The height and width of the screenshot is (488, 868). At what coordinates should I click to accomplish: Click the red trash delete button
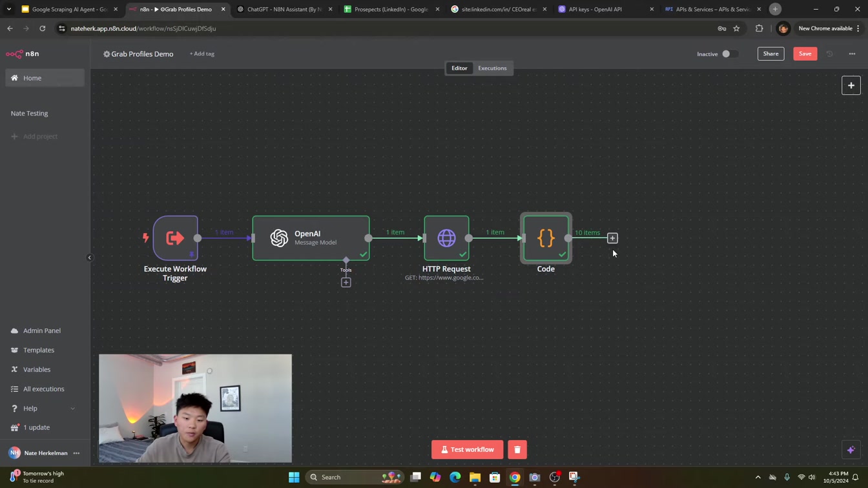tap(517, 450)
